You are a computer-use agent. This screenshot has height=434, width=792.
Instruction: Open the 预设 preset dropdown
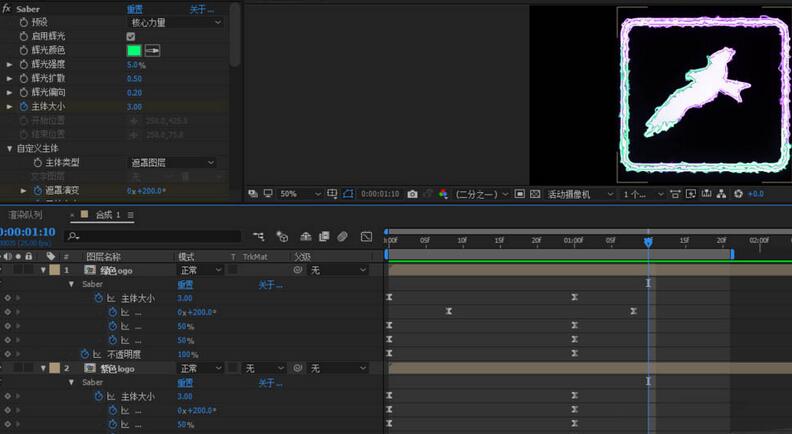[x=175, y=22]
